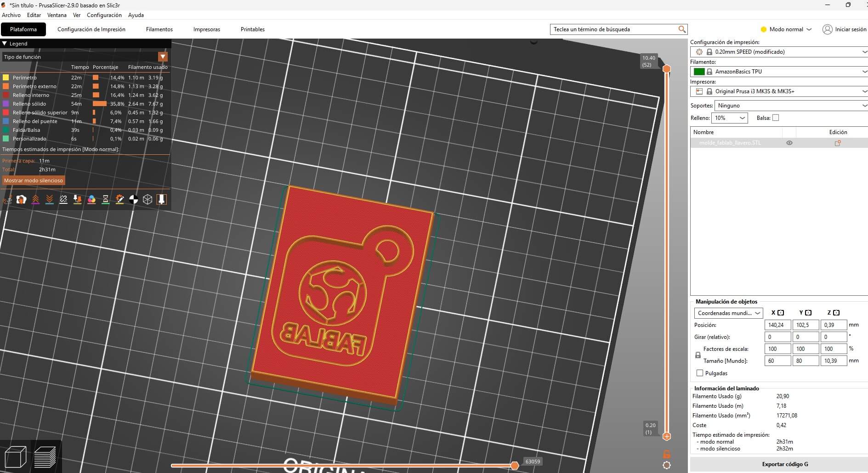Open the Ventana menu

(x=57, y=15)
